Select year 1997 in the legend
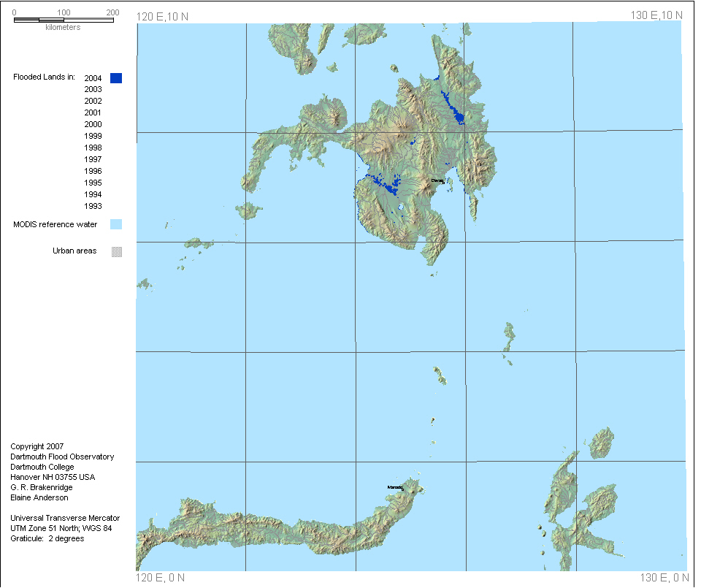 (93, 160)
